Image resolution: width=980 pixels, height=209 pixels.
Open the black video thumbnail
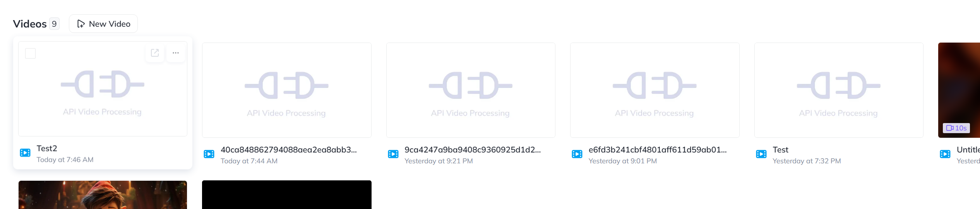coord(287,195)
